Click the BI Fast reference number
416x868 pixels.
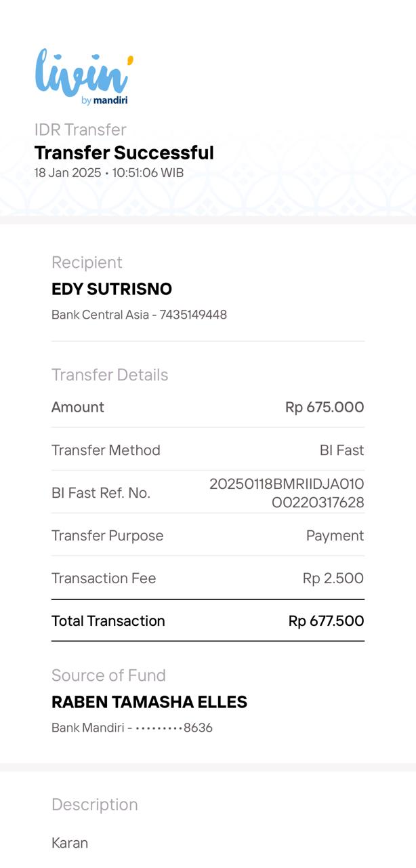click(287, 493)
